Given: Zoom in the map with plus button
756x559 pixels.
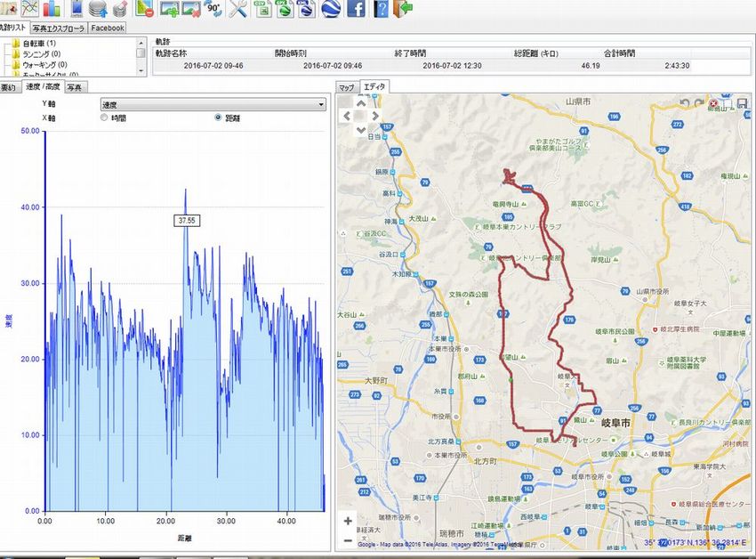Looking at the screenshot, I should pos(348,521).
